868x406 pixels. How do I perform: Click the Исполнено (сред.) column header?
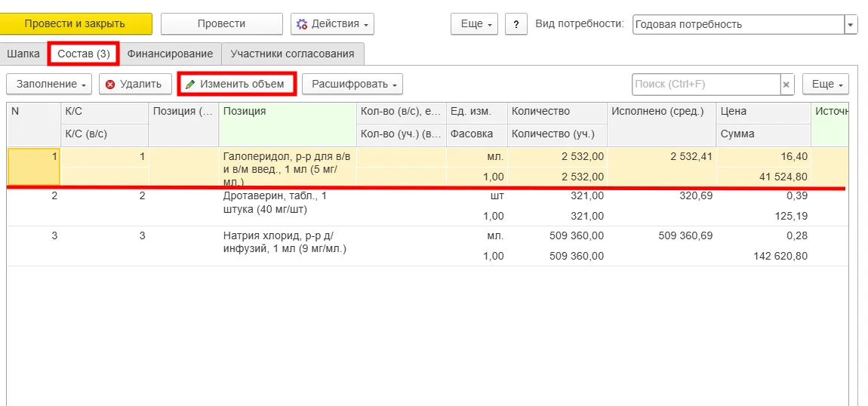[x=661, y=123]
